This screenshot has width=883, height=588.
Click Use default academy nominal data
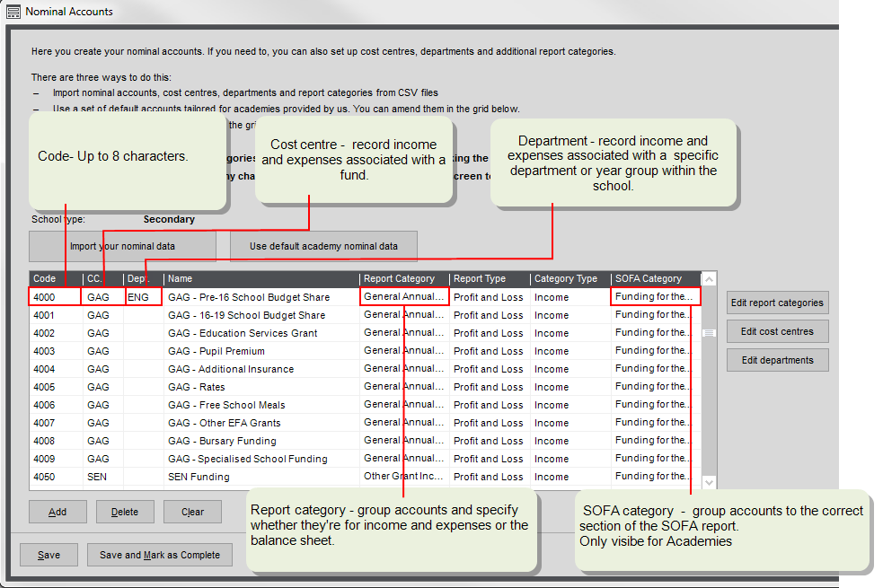tap(323, 247)
